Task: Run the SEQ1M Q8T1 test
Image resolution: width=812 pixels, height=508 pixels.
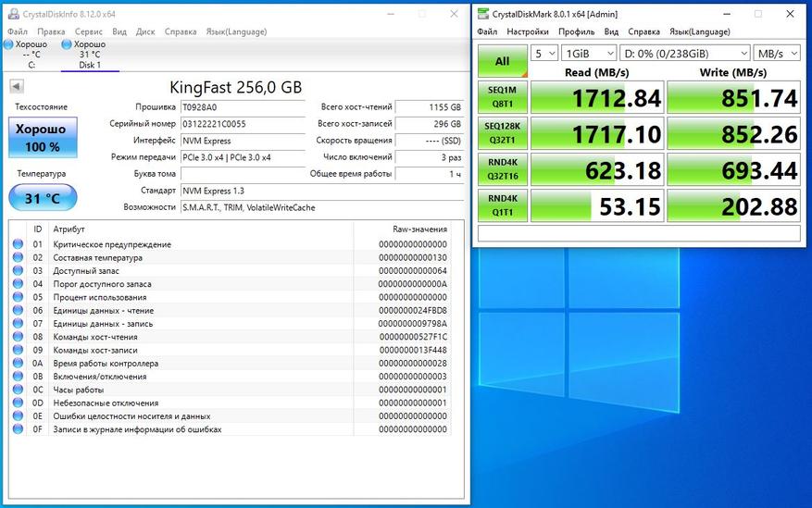Action: (x=502, y=97)
